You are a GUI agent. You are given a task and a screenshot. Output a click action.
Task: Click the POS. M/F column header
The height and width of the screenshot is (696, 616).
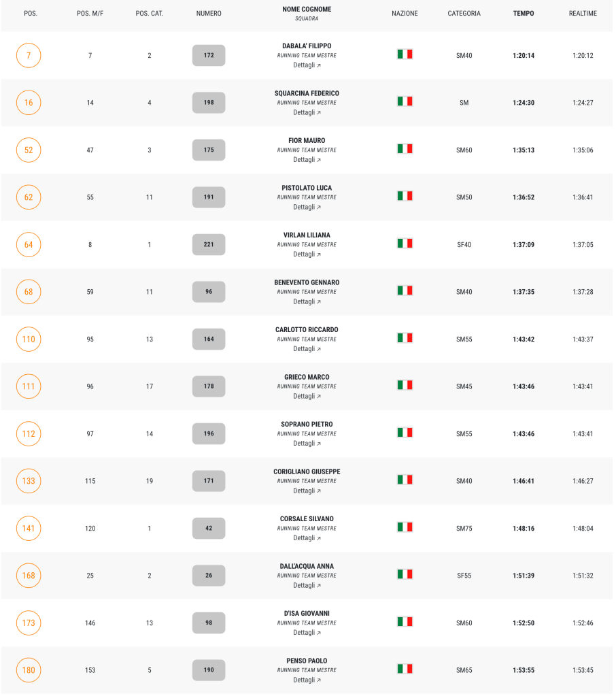(90, 14)
